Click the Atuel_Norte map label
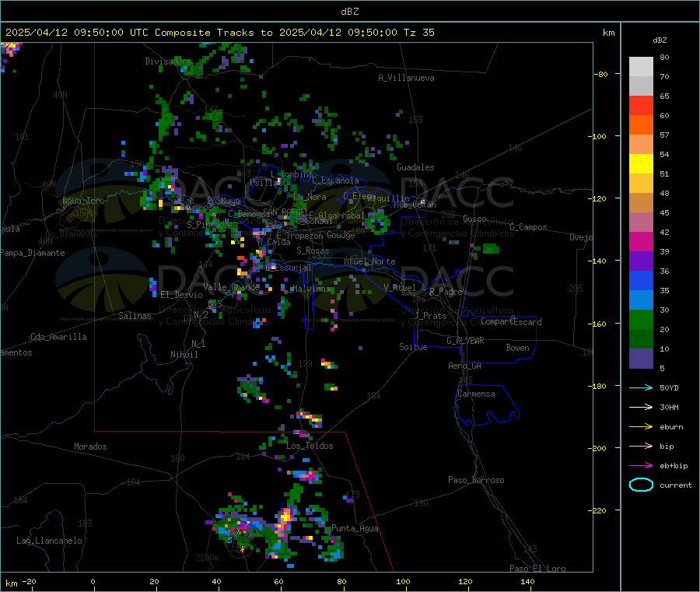Screen dimensions: 700x592 (x=369, y=261)
